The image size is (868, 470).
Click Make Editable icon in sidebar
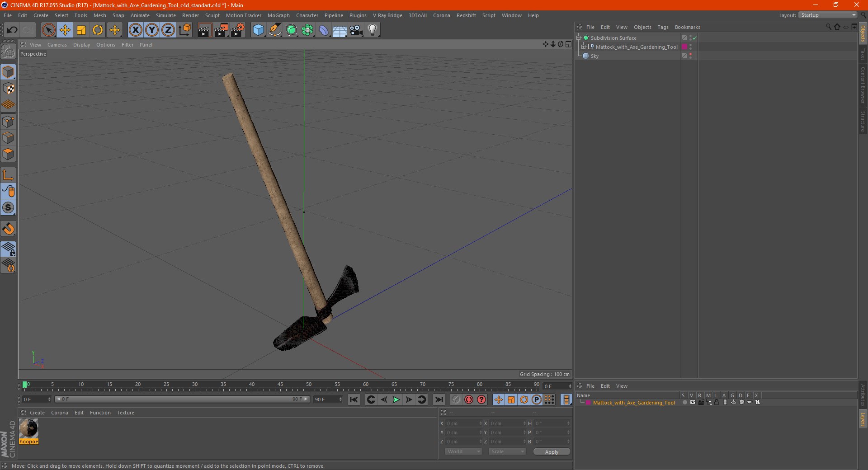8,52
